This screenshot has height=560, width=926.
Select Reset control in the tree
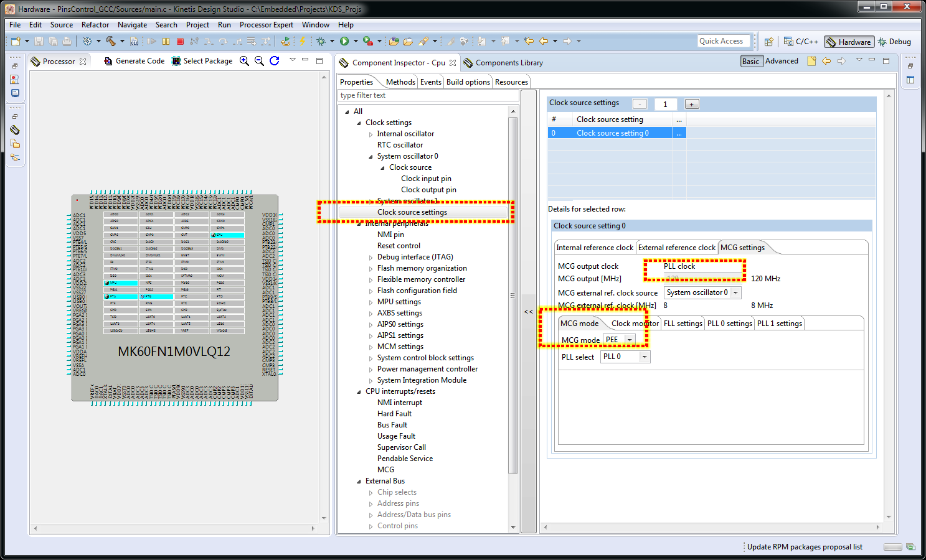399,246
